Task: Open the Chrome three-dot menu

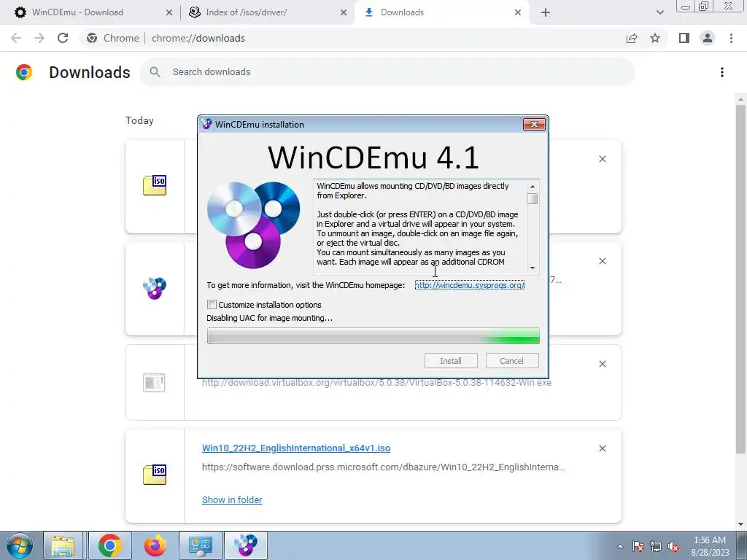Action: [731, 38]
